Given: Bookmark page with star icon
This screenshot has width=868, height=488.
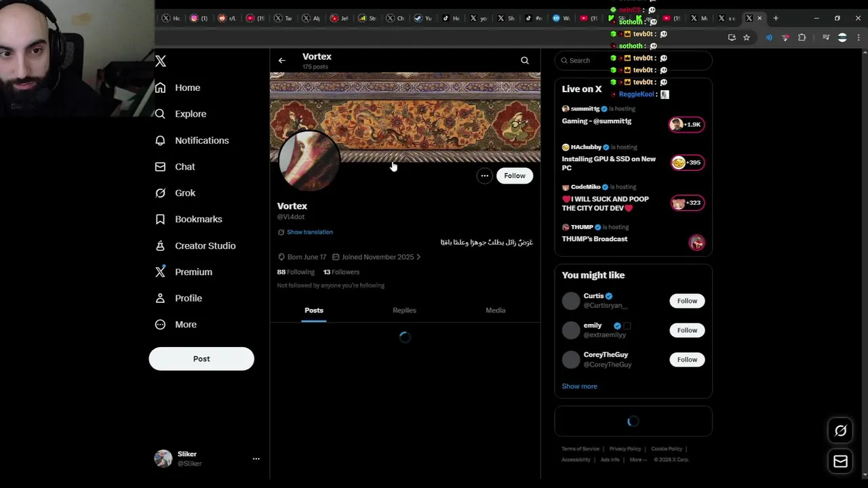Looking at the screenshot, I should coord(747,37).
